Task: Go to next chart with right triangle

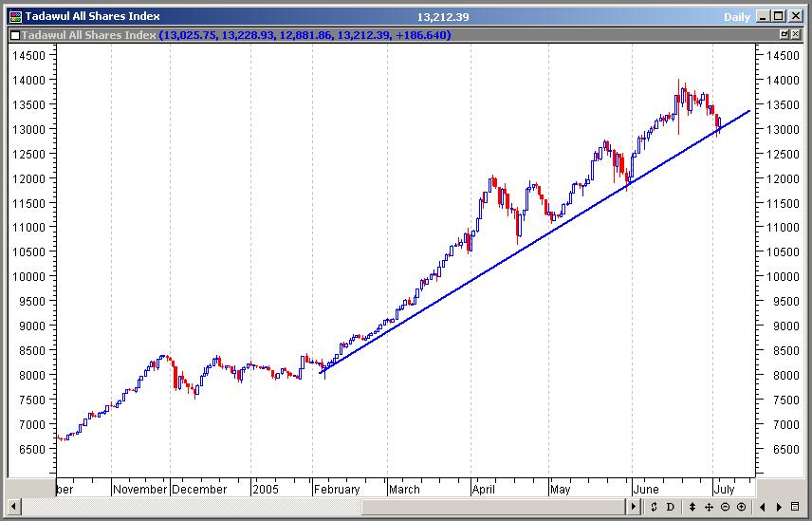Action: tap(779, 507)
